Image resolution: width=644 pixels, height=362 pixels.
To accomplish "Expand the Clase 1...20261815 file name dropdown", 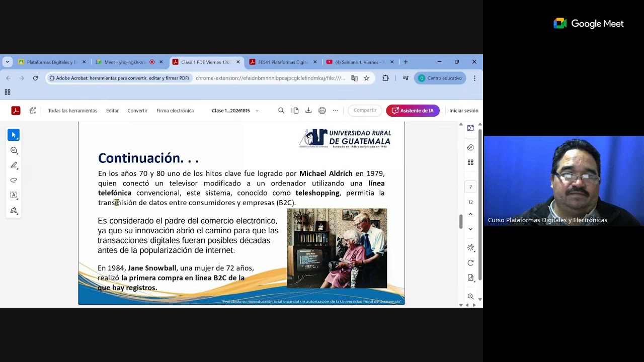I will pos(257,111).
